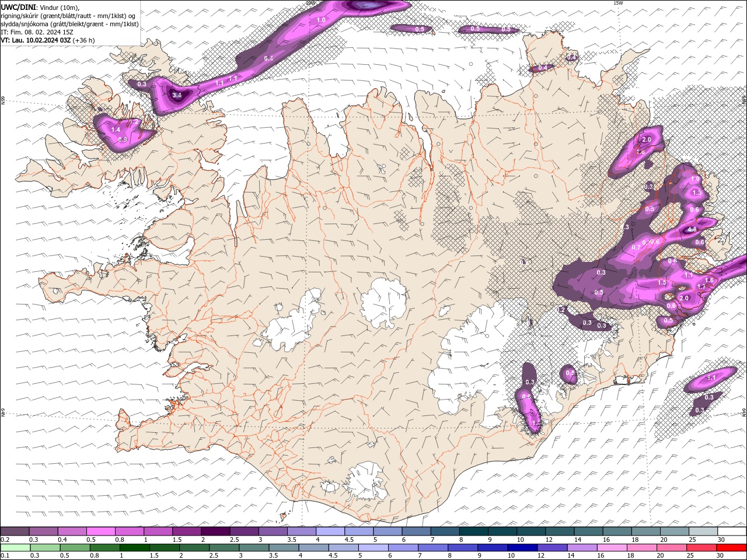Image resolution: width=747 pixels, height=560 pixels.
Task: Pick the lavender 4–4.5 snow legend swatch
Action: (330, 531)
